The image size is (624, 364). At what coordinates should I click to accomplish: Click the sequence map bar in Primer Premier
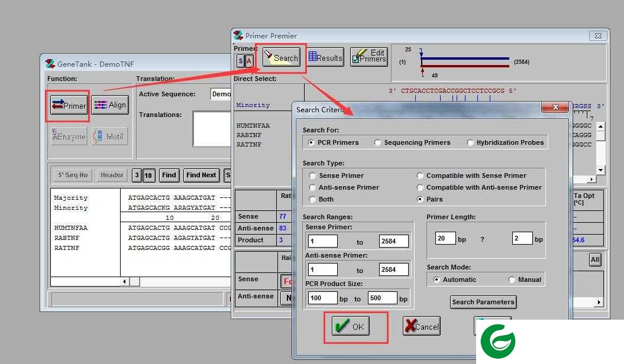[465, 62]
